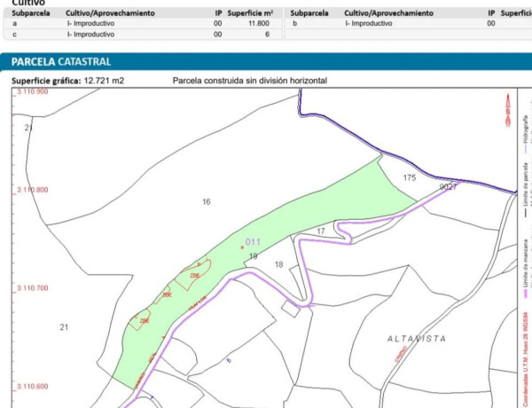
Task: Click the red point marker beside 011
Action: pos(242,247)
